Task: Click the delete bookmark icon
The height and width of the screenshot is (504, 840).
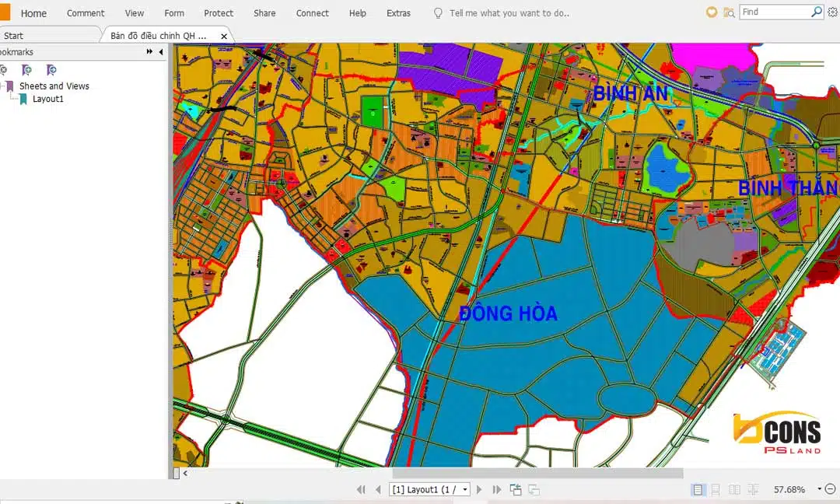Action: (2, 70)
